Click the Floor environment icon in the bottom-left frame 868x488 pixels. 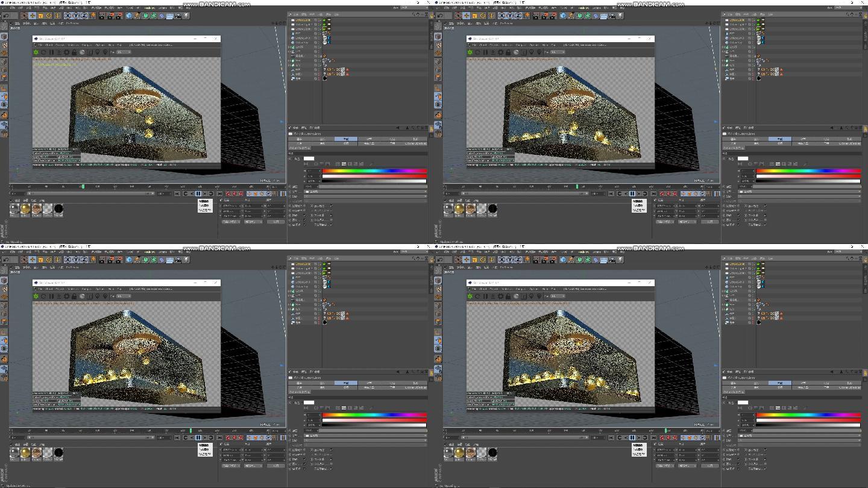(x=169, y=260)
